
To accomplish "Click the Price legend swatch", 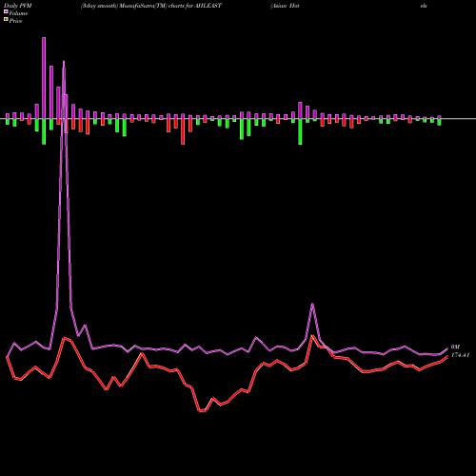I will 6,20.
